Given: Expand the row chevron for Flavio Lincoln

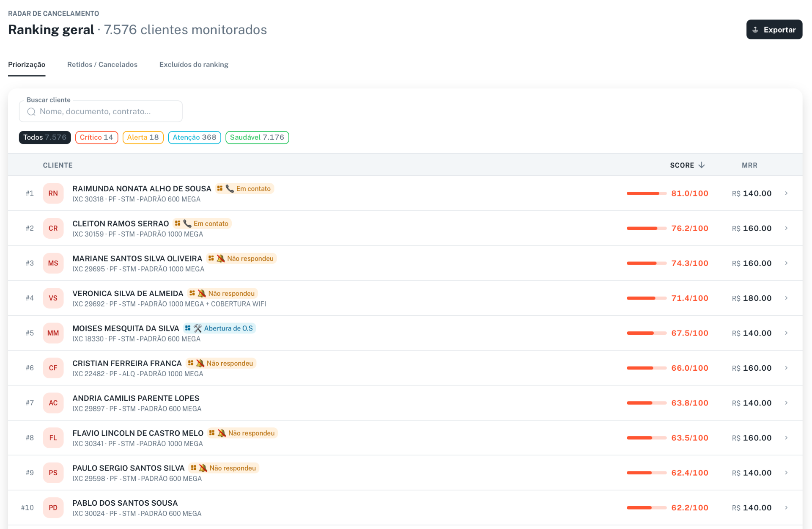Looking at the screenshot, I should pos(786,438).
